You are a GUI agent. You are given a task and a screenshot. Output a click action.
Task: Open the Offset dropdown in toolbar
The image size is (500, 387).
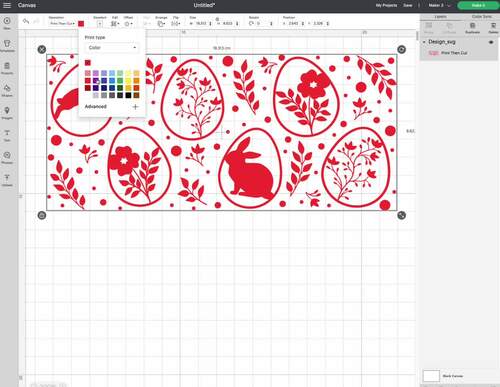click(128, 24)
